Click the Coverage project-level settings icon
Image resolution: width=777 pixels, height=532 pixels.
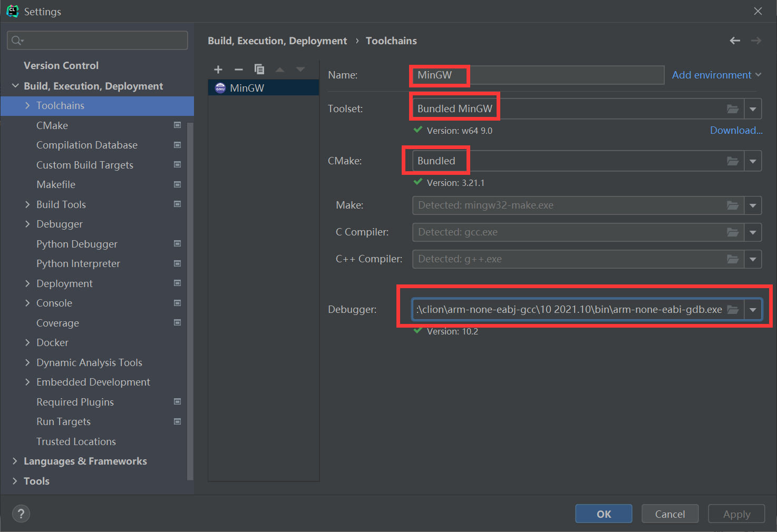coord(178,323)
